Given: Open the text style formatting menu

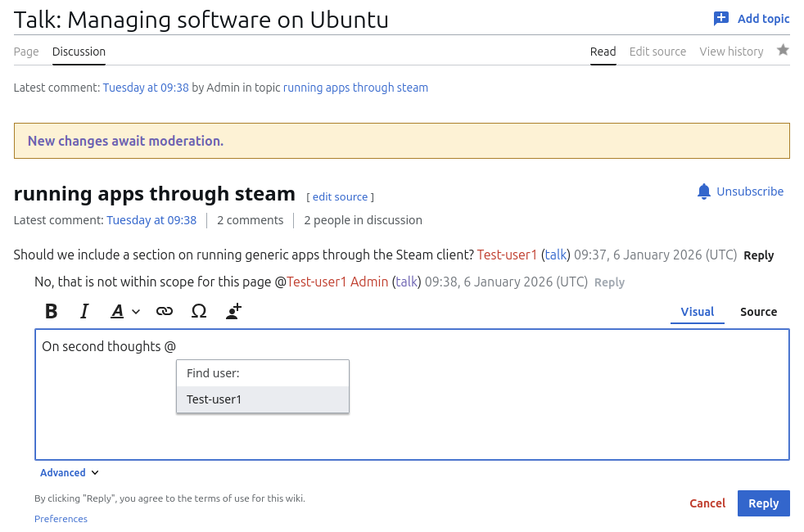Looking at the screenshot, I should point(124,312).
